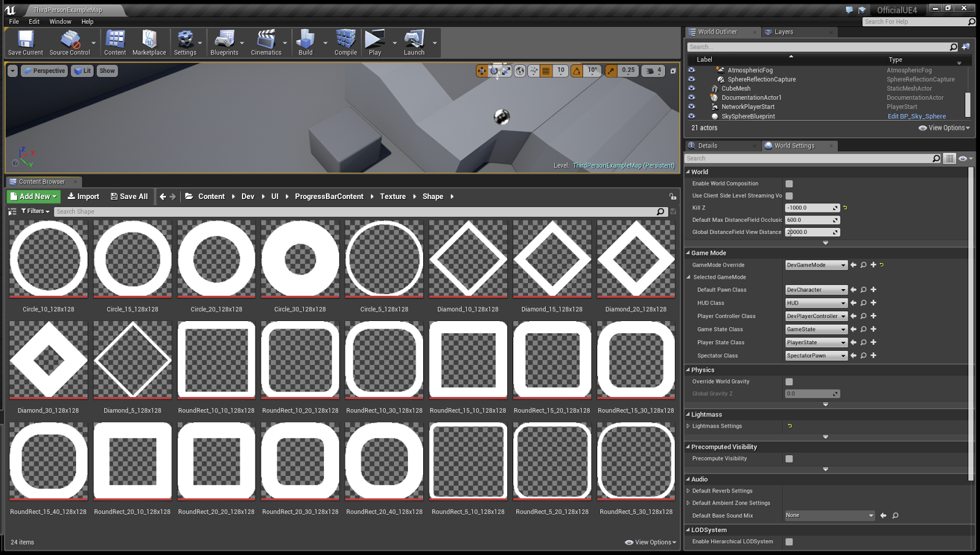Screen dimensions: 980x555
Task: Select the Circle_30_128x128 texture thumbnail
Action: (x=300, y=259)
